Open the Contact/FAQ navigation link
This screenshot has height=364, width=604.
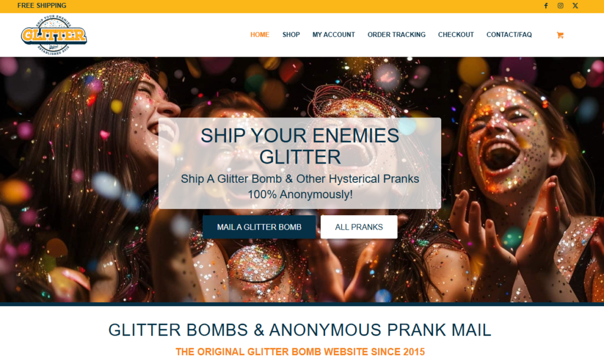(509, 35)
